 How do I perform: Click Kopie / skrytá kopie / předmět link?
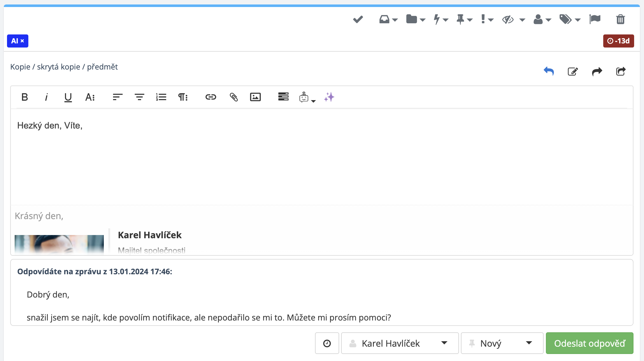tap(64, 67)
